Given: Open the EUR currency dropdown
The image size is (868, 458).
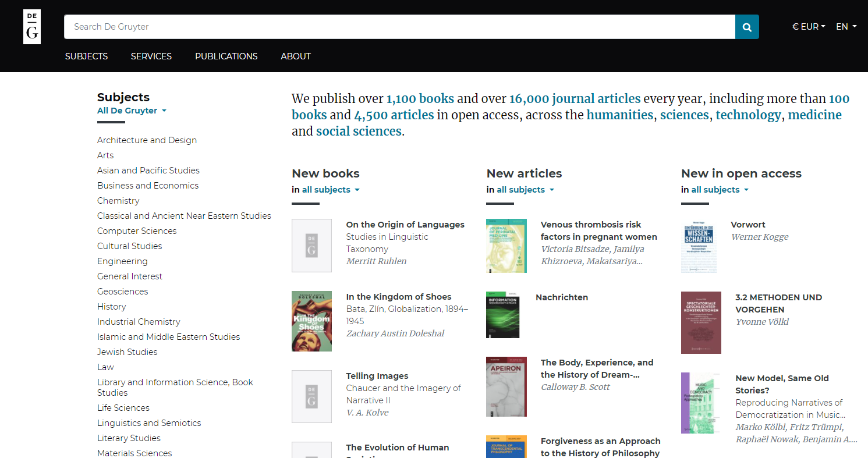Looking at the screenshot, I should [x=809, y=27].
